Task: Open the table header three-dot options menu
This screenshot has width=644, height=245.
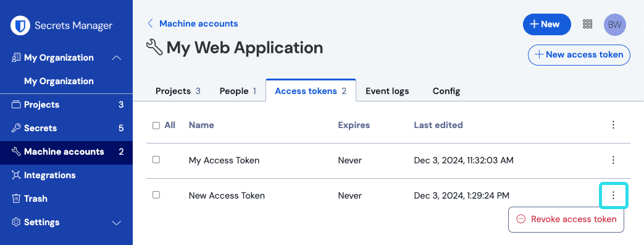Action: pyautogui.click(x=613, y=125)
